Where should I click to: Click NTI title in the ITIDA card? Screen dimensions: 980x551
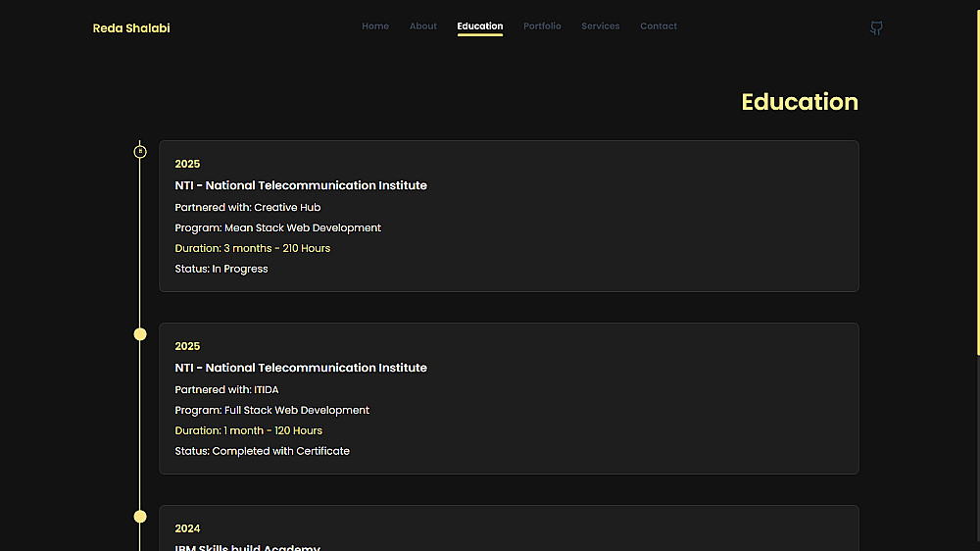[301, 368]
